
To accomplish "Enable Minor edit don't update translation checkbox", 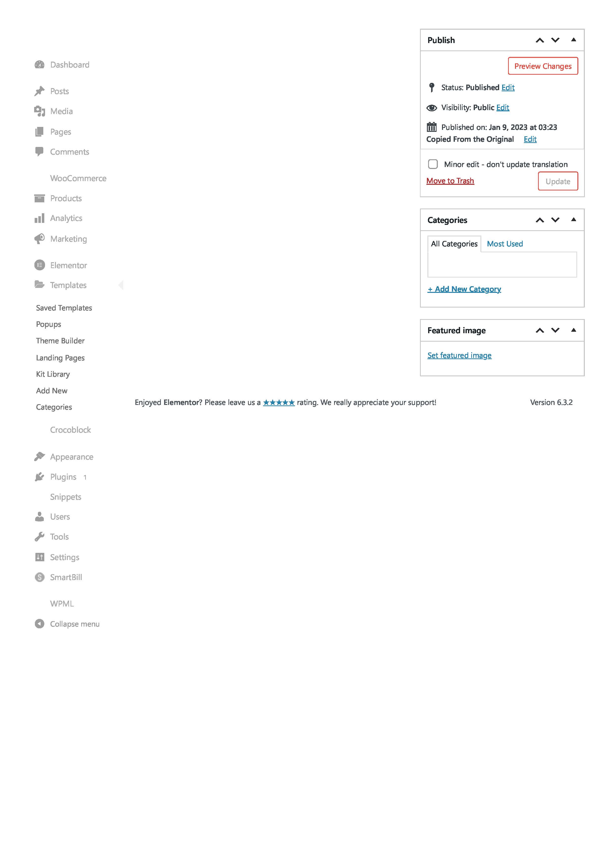I will [x=433, y=164].
